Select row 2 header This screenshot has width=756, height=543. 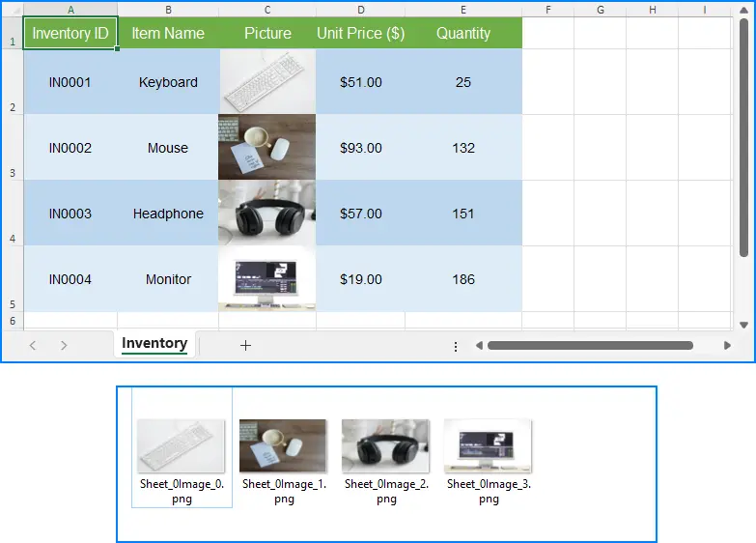[x=13, y=82]
